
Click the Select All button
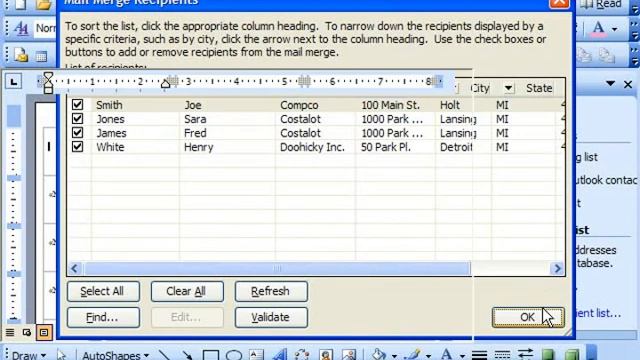coord(103,291)
